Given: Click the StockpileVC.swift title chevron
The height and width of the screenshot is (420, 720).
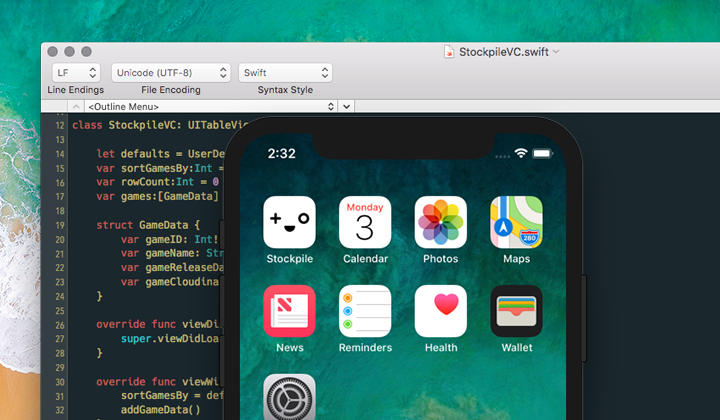Looking at the screenshot, I should [556, 52].
